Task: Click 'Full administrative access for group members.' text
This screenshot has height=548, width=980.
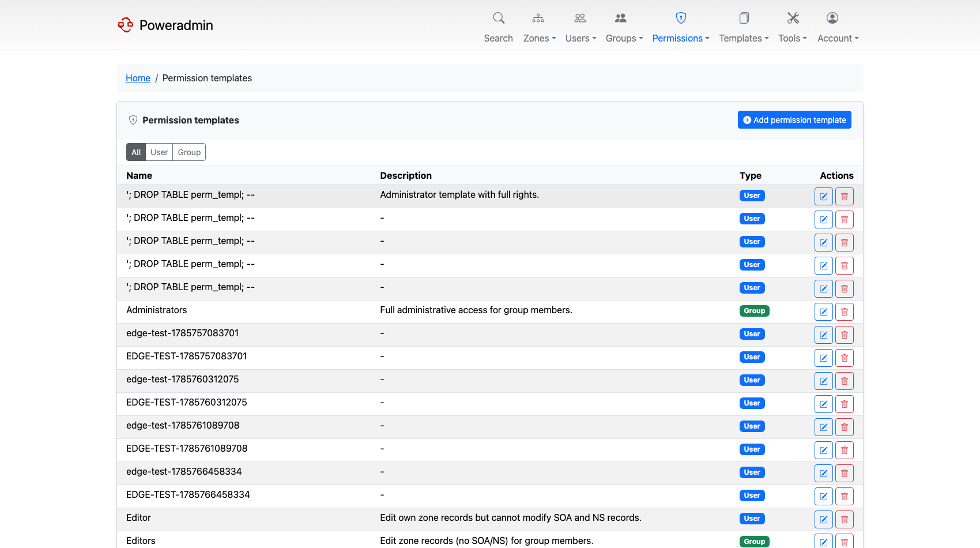Action: point(476,310)
